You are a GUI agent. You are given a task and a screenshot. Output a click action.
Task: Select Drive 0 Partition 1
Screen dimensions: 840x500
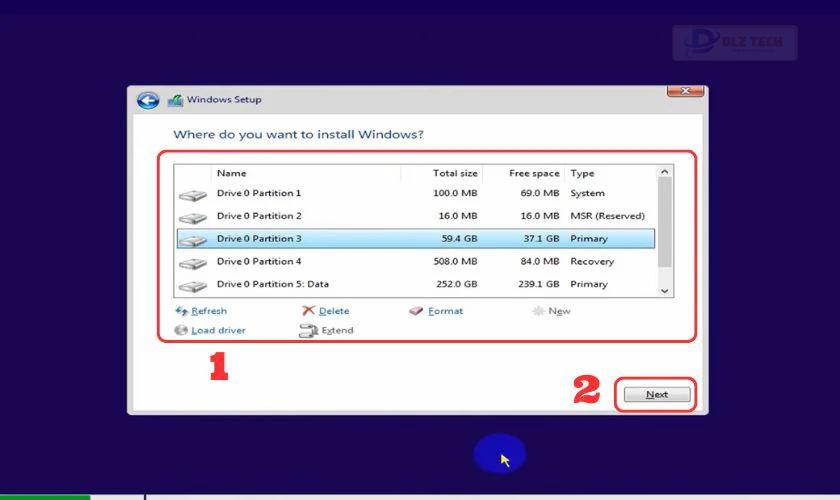(416, 193)
